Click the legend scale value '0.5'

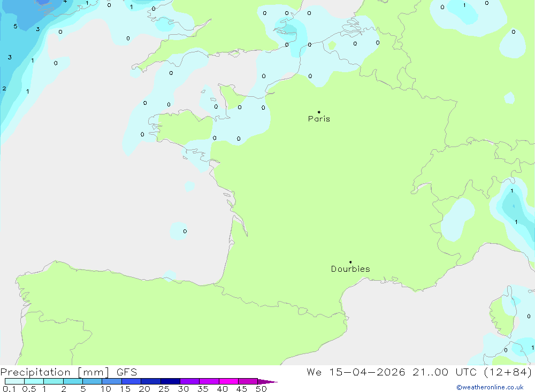(29, 389)
